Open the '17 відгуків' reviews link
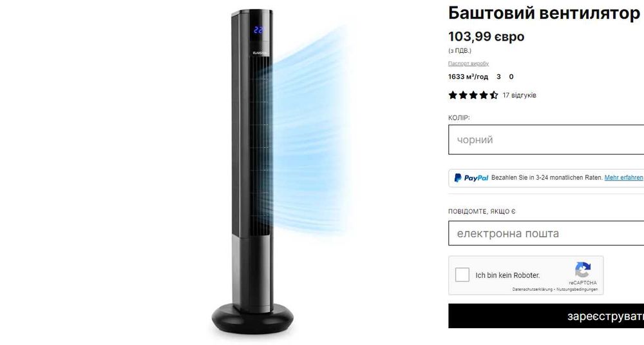 pos(519,95)
